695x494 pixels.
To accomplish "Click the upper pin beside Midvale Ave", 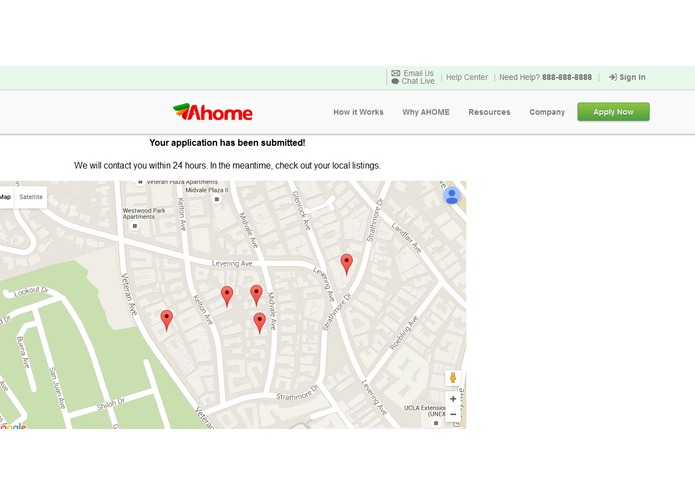I will click(x=256, y=296).
